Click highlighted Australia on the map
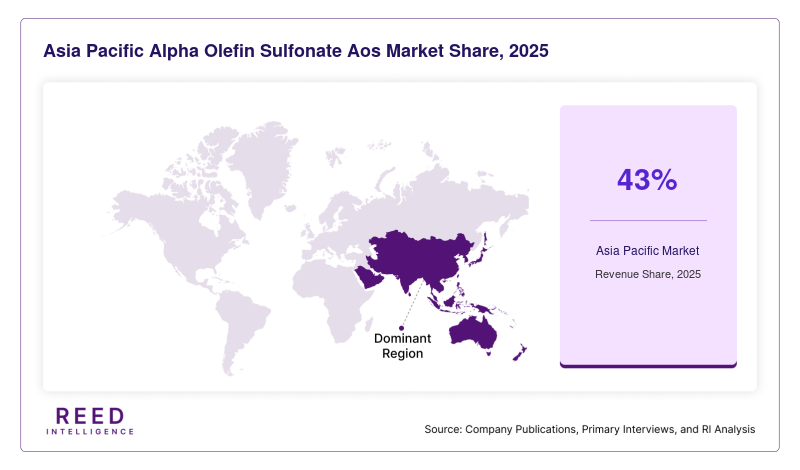The height and width of the screenshot is (470, 800). click(473, 334)
